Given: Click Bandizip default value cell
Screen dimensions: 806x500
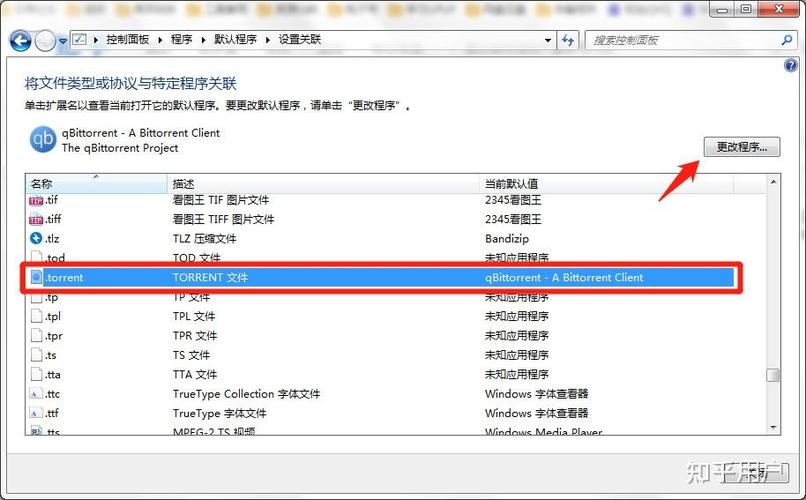Looking at the screenshot, I should coord(507,238).
